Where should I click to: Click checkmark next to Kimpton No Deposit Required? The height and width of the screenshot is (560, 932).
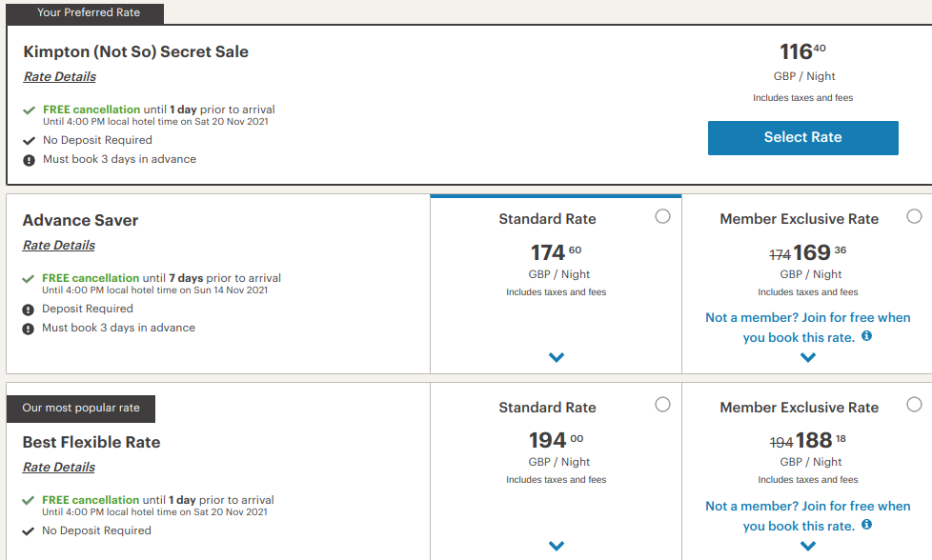30,141
